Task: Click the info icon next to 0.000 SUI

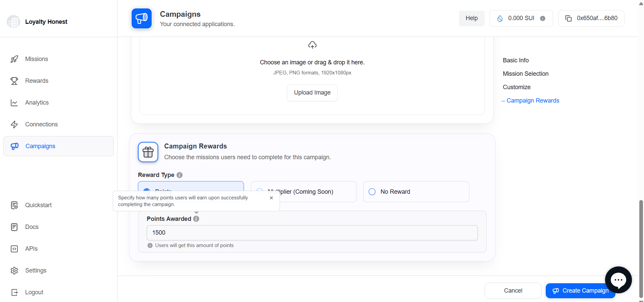Action: pyautogui.click(x=543, y=18)
